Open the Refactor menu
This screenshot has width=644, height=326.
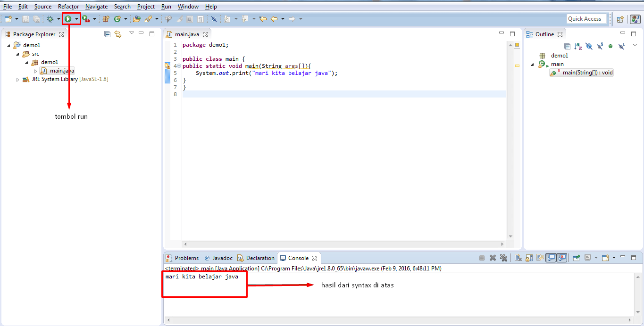pyautogui.click(x=68, y=7)
